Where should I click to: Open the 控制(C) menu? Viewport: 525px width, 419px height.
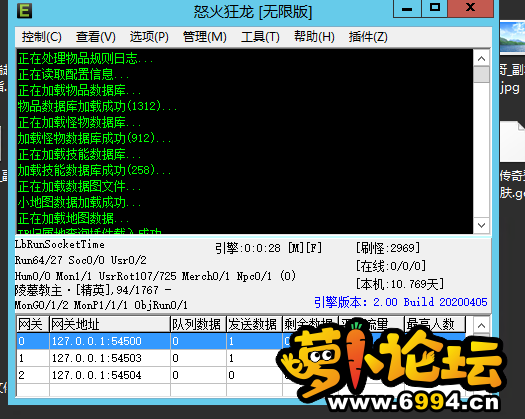[x=42, y=37]
